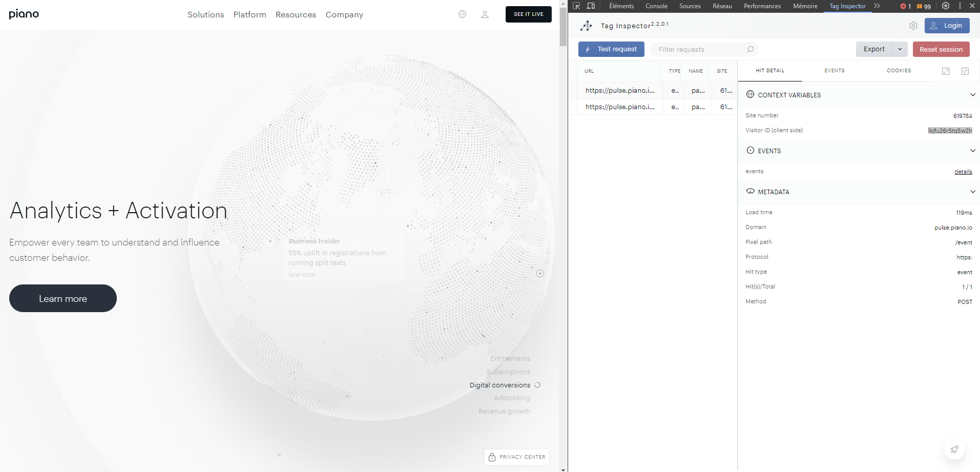Open the user account icon
The width and height of the screenshot is (980, 472).
point(485,14)
